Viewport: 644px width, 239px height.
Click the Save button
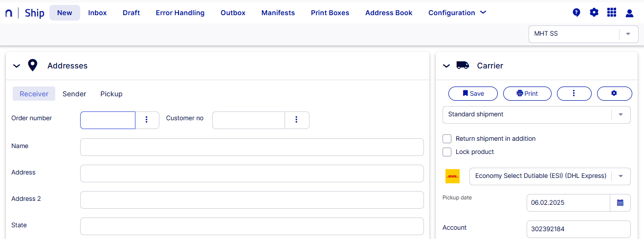(x=473, y=93)
